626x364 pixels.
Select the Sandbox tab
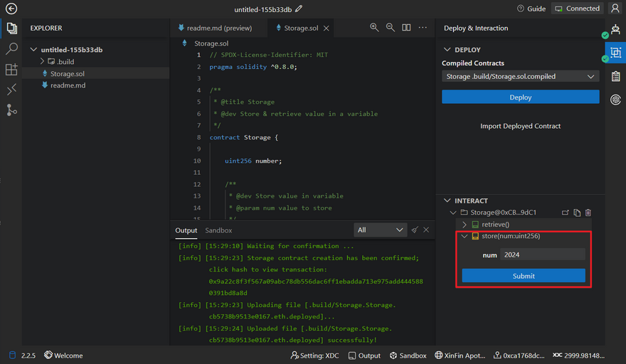click(218, 230)
